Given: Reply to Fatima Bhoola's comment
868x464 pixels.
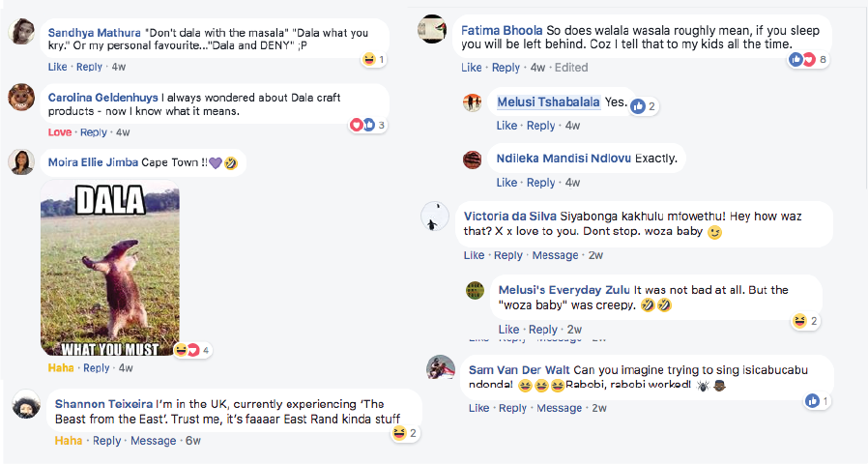Looking at the screenshot, I should 506,68.
